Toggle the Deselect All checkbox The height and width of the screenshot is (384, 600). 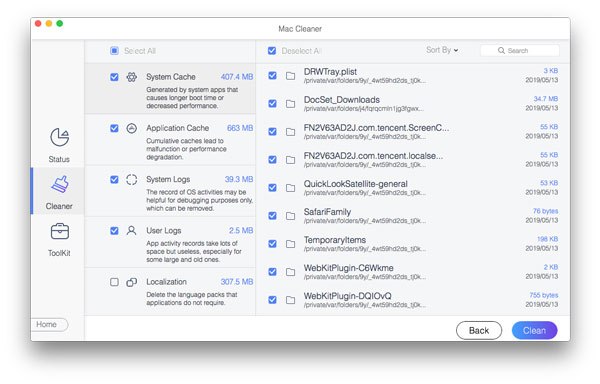[x=272, y=50]
